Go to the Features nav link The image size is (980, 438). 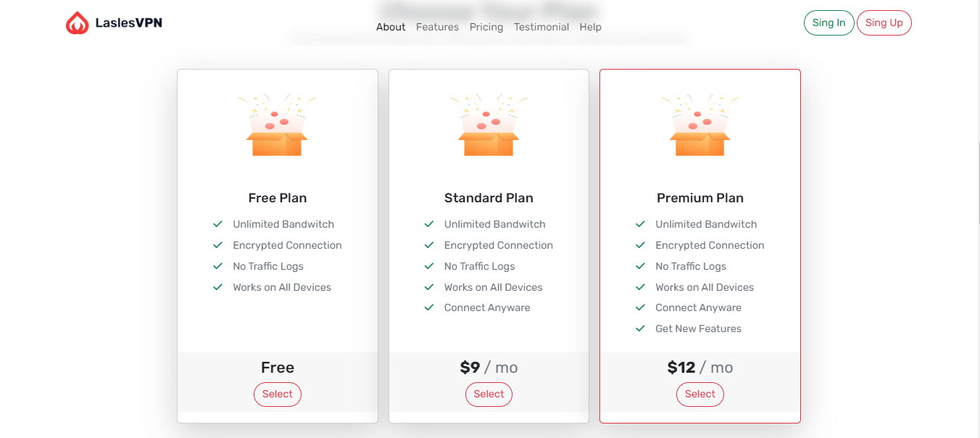pyautogui.click(x=437, y=27)
